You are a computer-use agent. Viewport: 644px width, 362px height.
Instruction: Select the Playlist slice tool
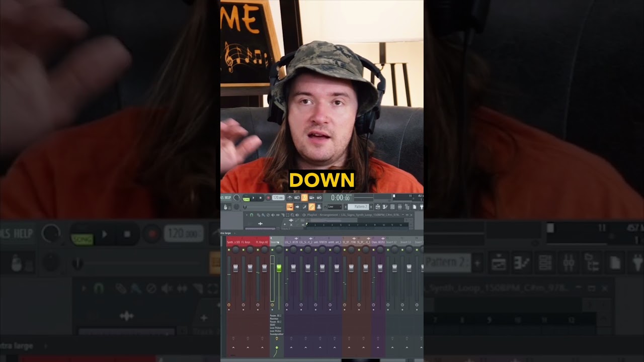[x=283, y=215]
